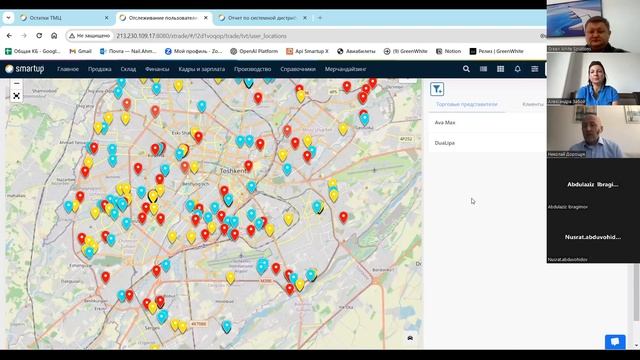Open the chat bubble button
640x360 pixels.
pyautogui.click(x=615, y=341)
